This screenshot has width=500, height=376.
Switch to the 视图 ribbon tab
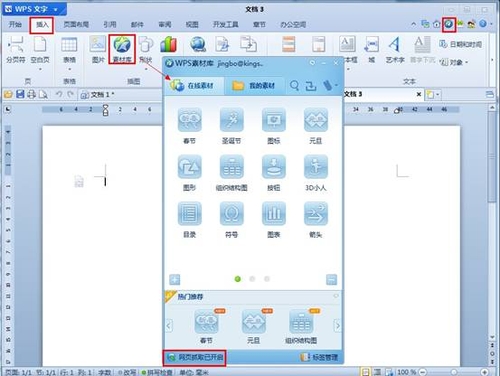[x=192, y=24]
